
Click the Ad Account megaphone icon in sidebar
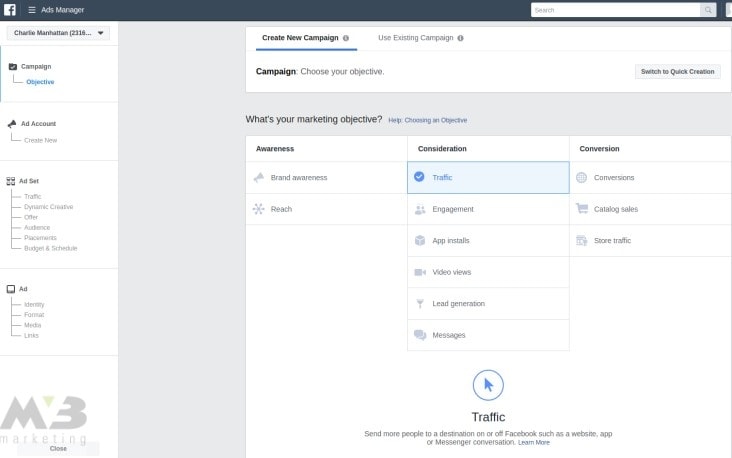(12, 124)
